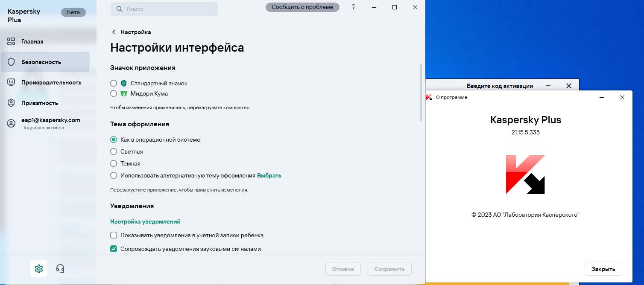
Task: Select the Безопасность shield icon
Action: click(x=11, y=62)
